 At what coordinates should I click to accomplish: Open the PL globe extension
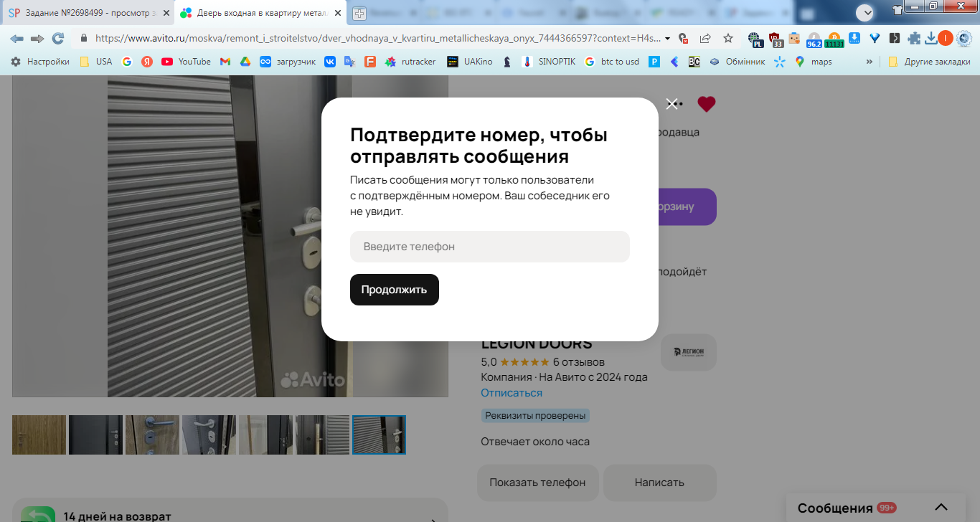click(754, 39)
